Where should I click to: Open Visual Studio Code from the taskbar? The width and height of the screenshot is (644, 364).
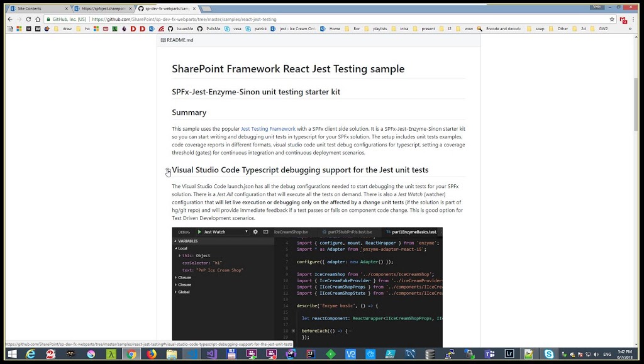click(x=192, y=354)
